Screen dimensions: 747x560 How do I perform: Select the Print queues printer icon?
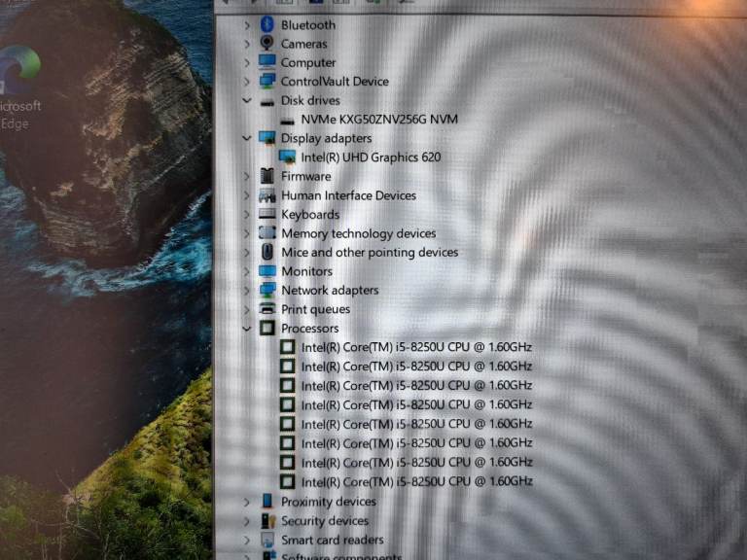(267, 309)
